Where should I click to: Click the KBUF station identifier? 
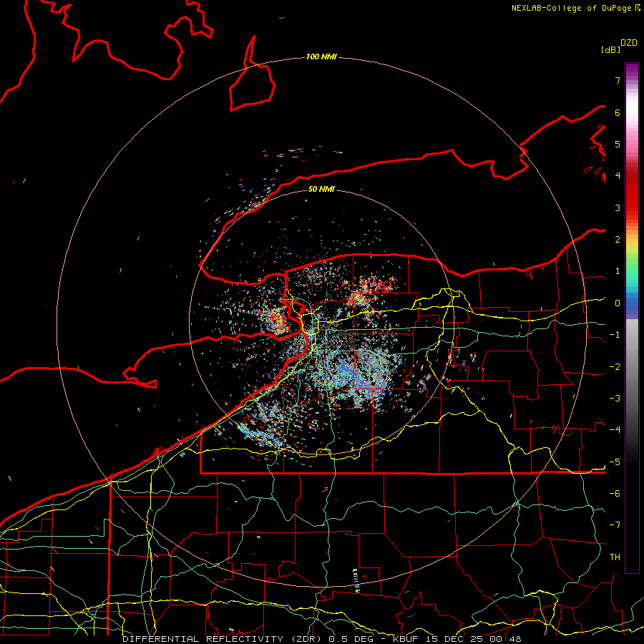(x=406, y=639)
